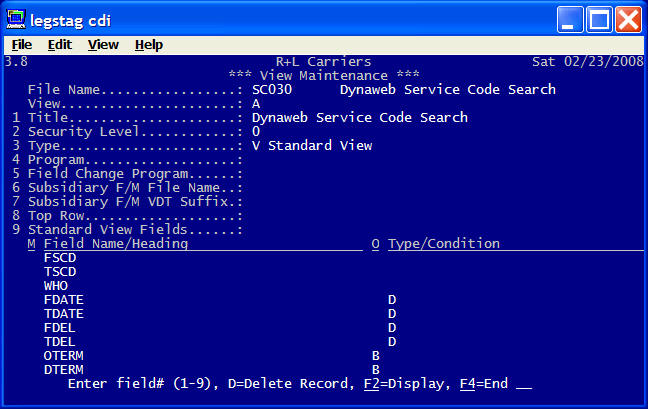The width and height of the screenshot is (648, 409).
Task: Open the Help menu
Action: tap(149, 45)
